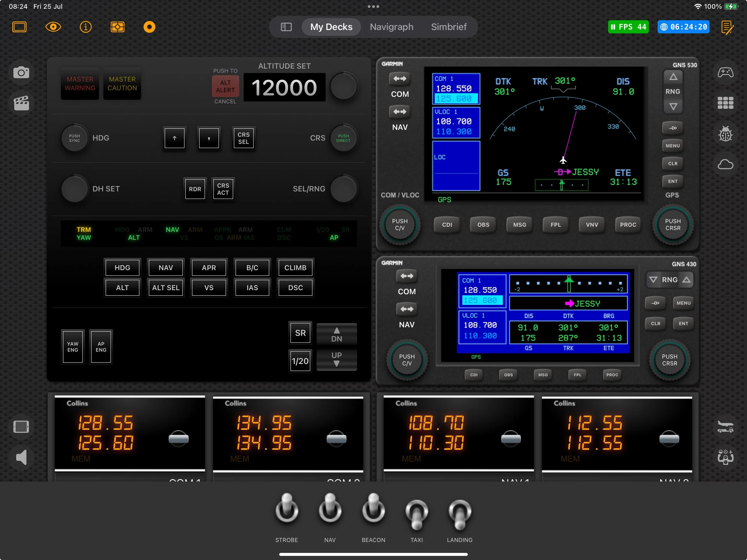Toggle the eye visibility icon in top toolbar
747x560 pixels.
coord(53,27)
